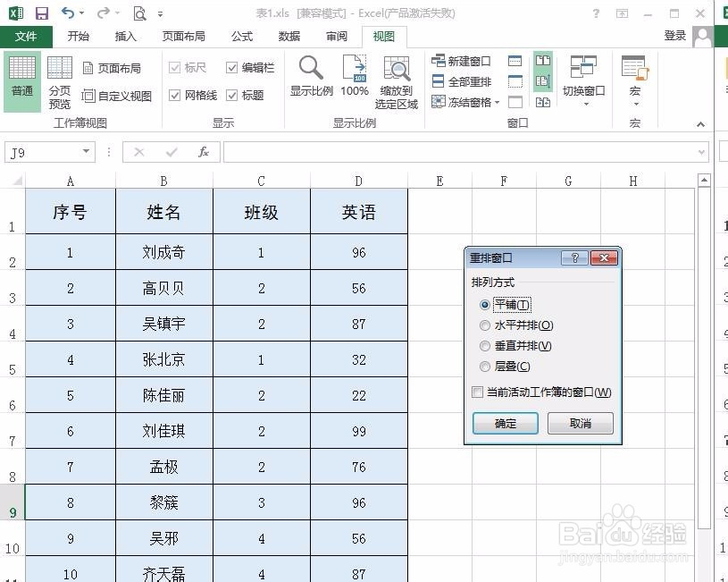728x582 pixels.
Task: Check 当前活动工作簿的窗口 checkbox
Action: pos(479,392)
